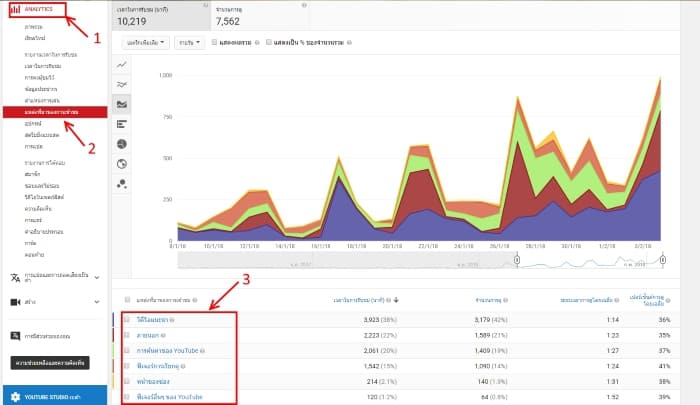Open the map (globe) chart view
The height and width of the screenshot is (405, 700).
[x=122, y=163]
